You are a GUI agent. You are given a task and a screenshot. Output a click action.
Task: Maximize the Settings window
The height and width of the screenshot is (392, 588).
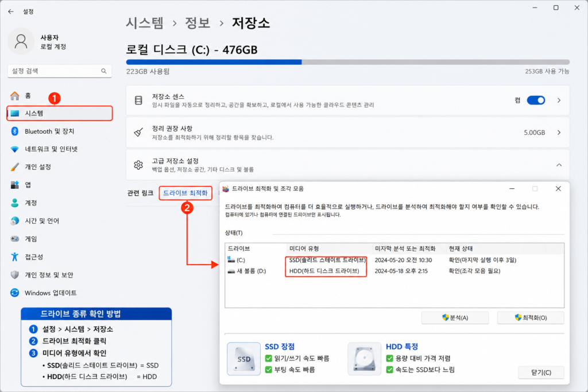point(556,8)
